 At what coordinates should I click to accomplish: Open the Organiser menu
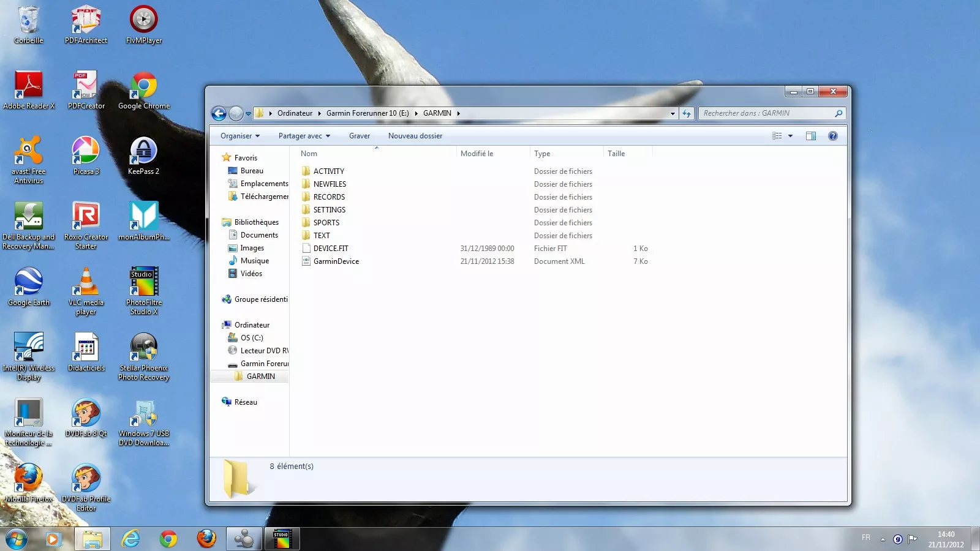click(240, 136)
